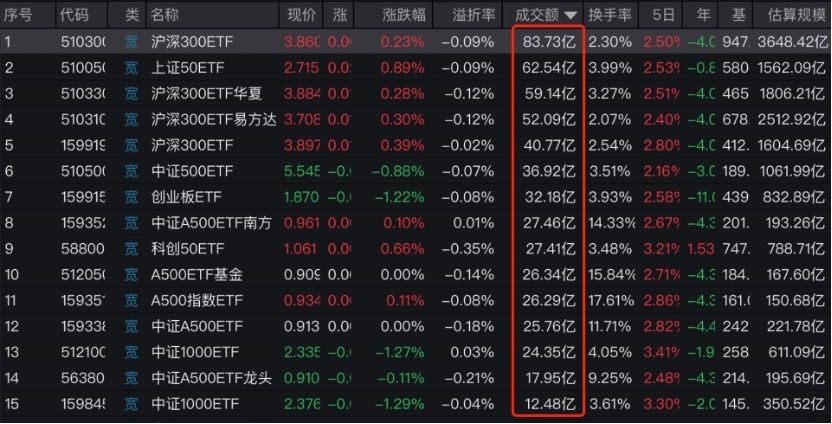Click the 宽 badge beside 中证A500ETF南方
The width and height of the screenshot is (832, 424).
(x=131, y=222)
